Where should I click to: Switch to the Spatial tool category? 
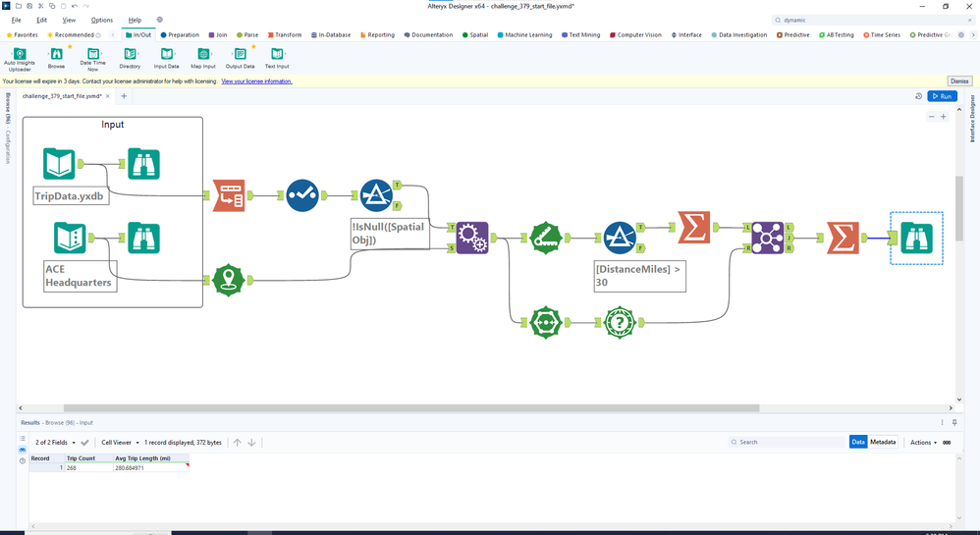(x=475, y=35)
